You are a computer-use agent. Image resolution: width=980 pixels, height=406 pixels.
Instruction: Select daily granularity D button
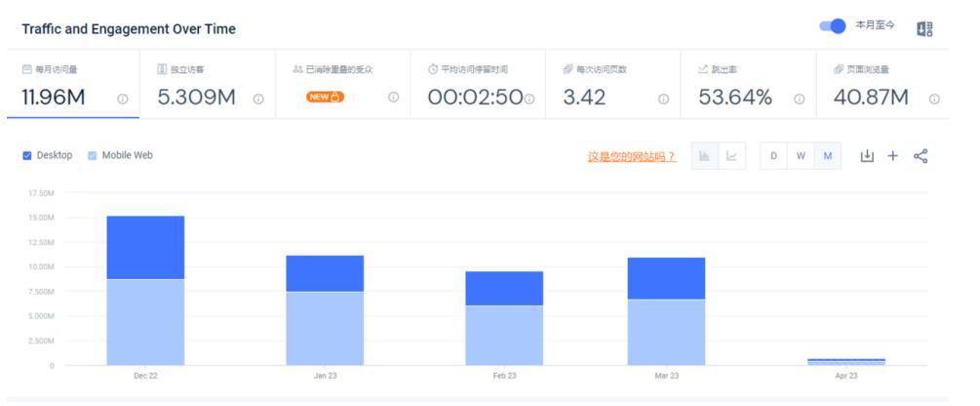coord(773,156)
